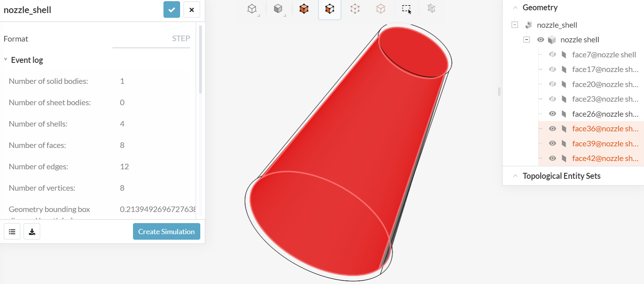Show face20@nozzle shell with eye icon
This screenshot has height=284, width=644.
553,84
